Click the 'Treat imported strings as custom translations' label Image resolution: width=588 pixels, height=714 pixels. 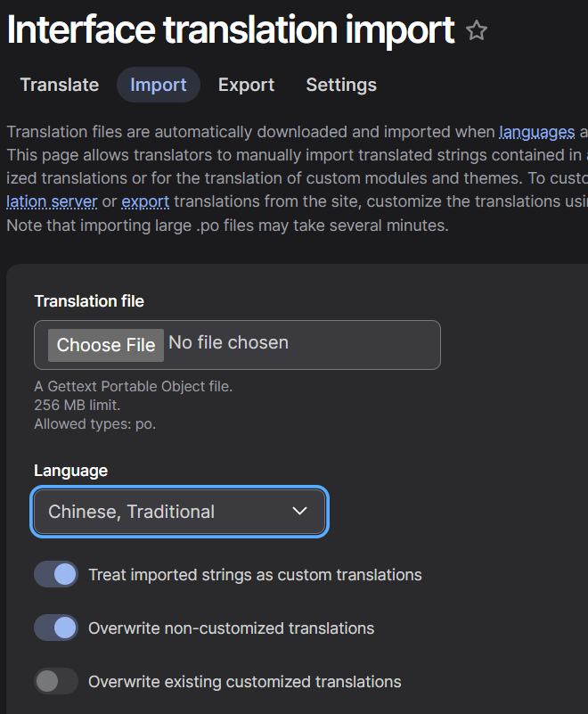click(x=255, y=575)
